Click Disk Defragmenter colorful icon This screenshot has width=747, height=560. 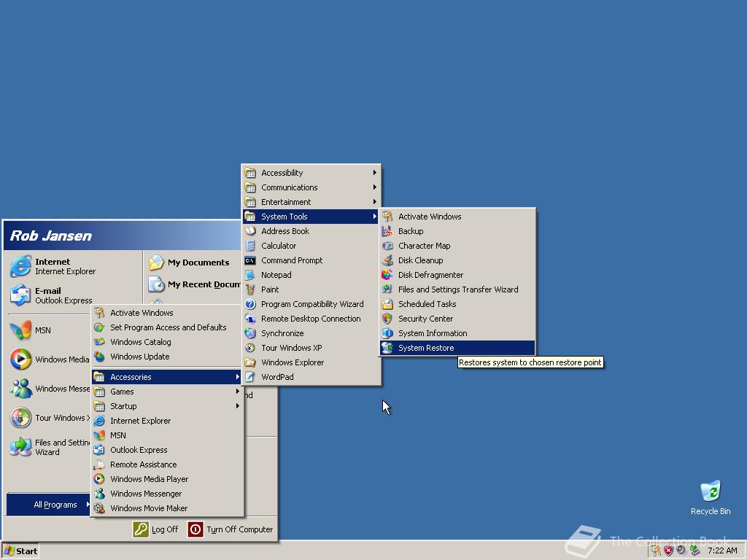(387, 275)
